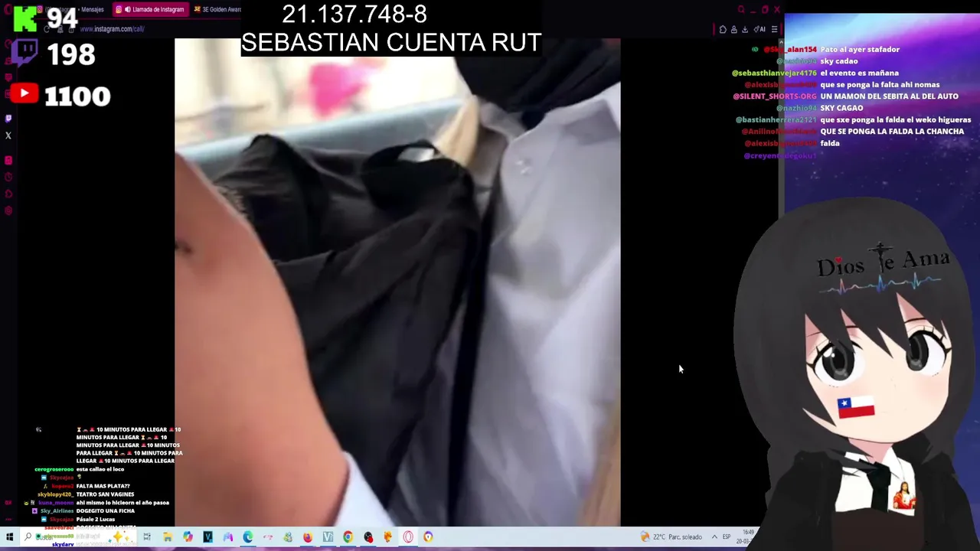This screenshot has width=980, height=551.
Task: Open the Opera GX taskbar icon
Action: (x=408, y=536)
